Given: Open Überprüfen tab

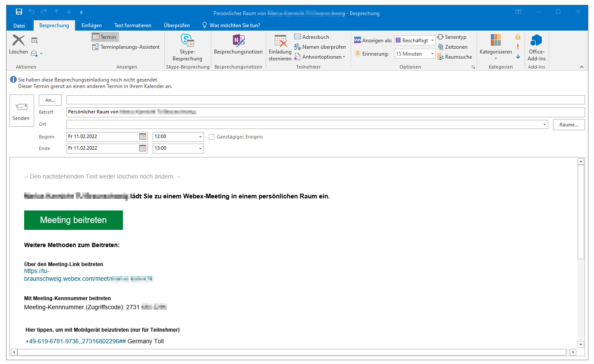Looking at the screenshot, I should (x=177, y=25).
